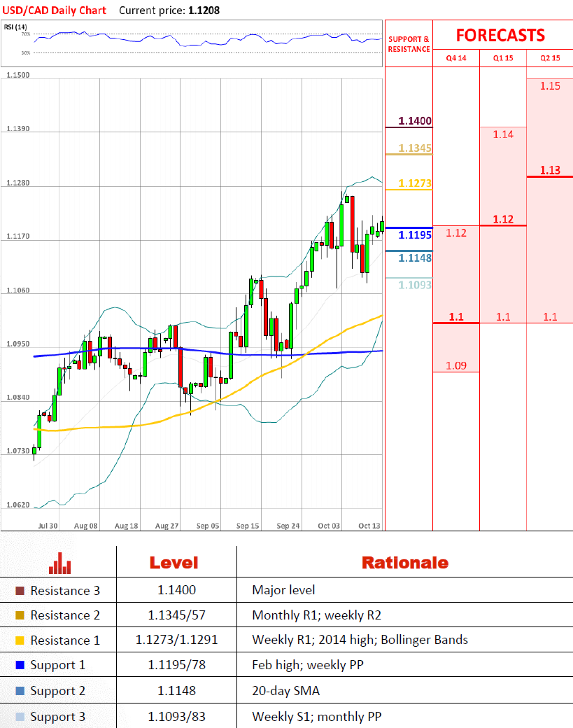573x728 pixels.
Task: Click the level cell '1.1093/83'
Action: (176, 716)
